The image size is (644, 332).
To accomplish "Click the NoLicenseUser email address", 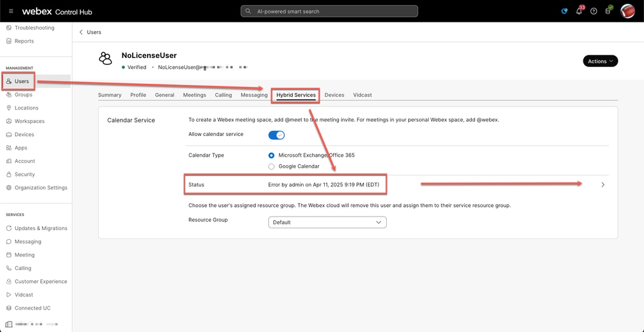I will [203, 67].
